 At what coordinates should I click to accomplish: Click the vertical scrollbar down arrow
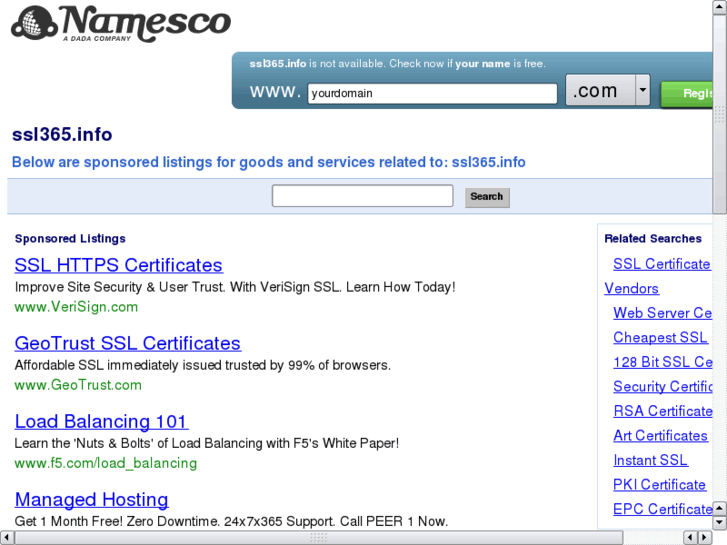pos(720,521)
